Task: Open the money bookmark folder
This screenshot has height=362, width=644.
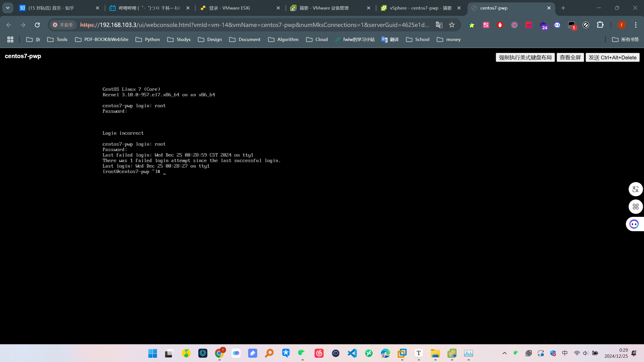Action: tap(449, 39)
